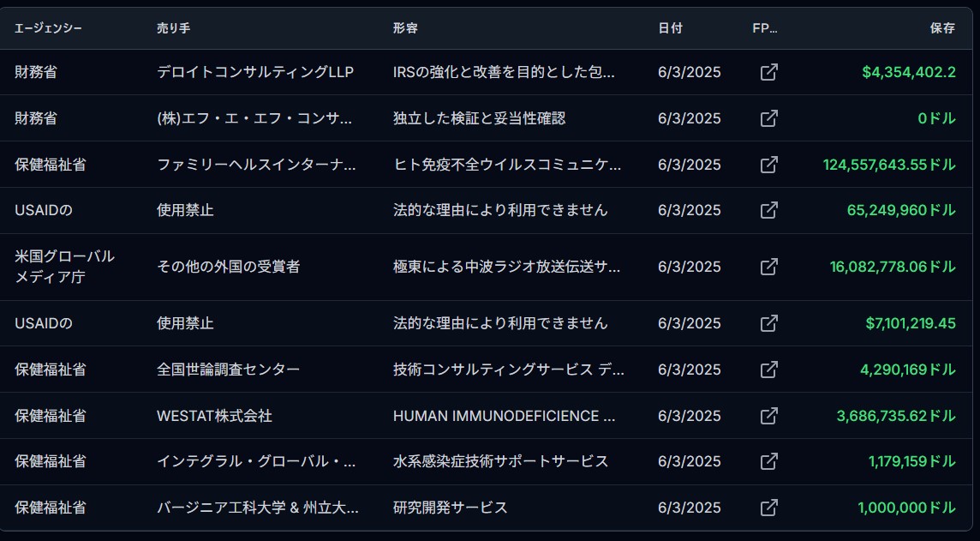Sort by 形容 column header

[405, 28]
